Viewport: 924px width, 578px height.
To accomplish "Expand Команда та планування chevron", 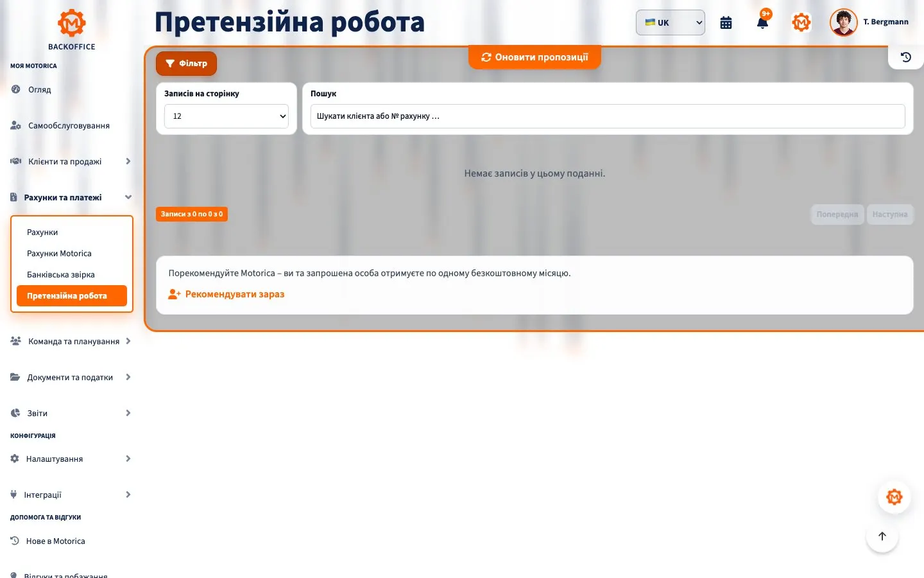I will pos(128,341).
